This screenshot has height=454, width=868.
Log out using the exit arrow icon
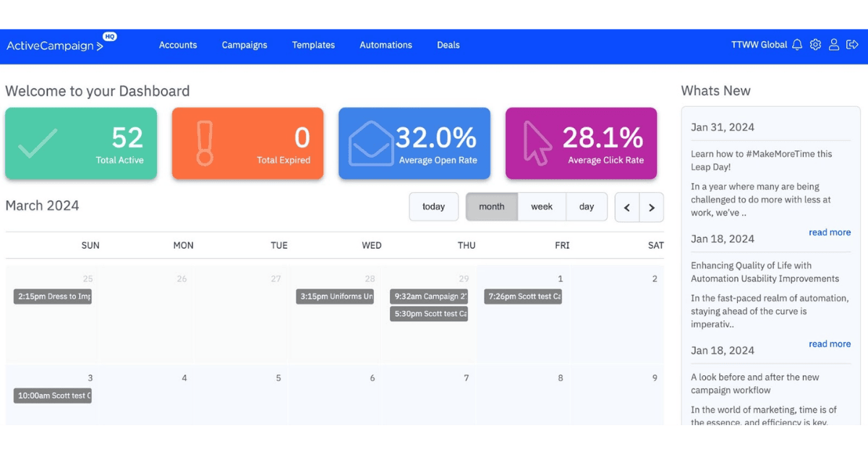coord(853,45)
